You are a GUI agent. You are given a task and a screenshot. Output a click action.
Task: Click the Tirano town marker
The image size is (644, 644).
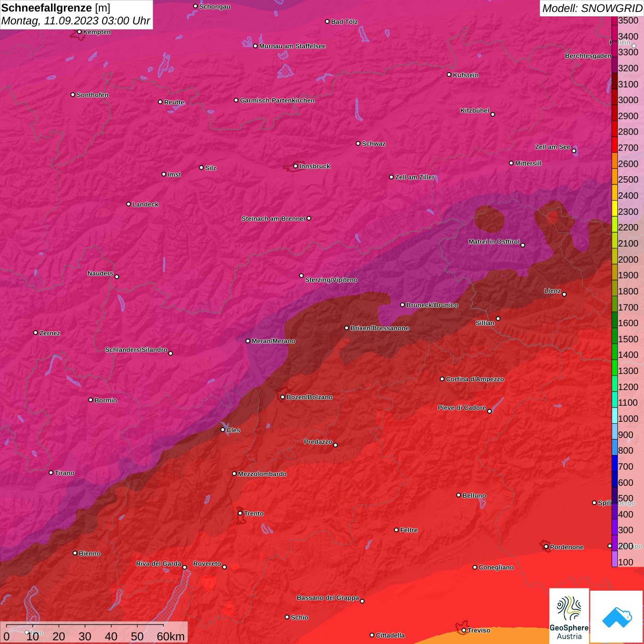click(51, 472)
